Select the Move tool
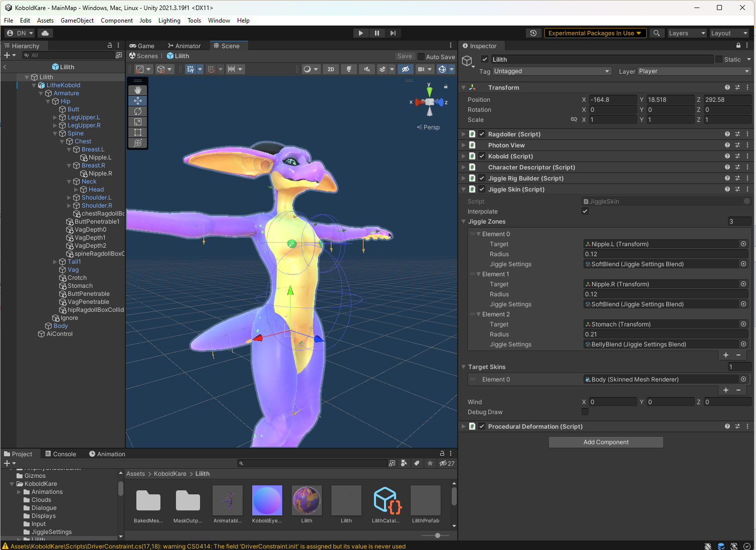 pos(138,101)
